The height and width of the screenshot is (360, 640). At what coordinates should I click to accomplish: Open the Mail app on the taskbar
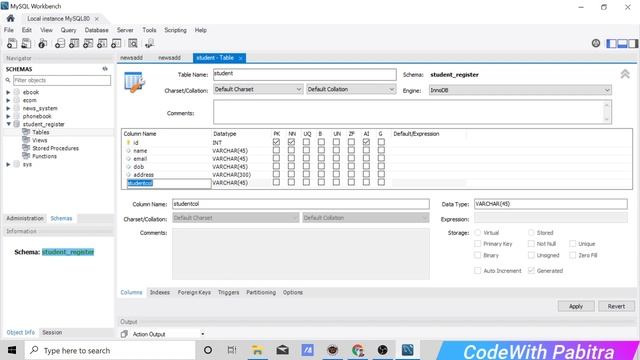[282, 350]
